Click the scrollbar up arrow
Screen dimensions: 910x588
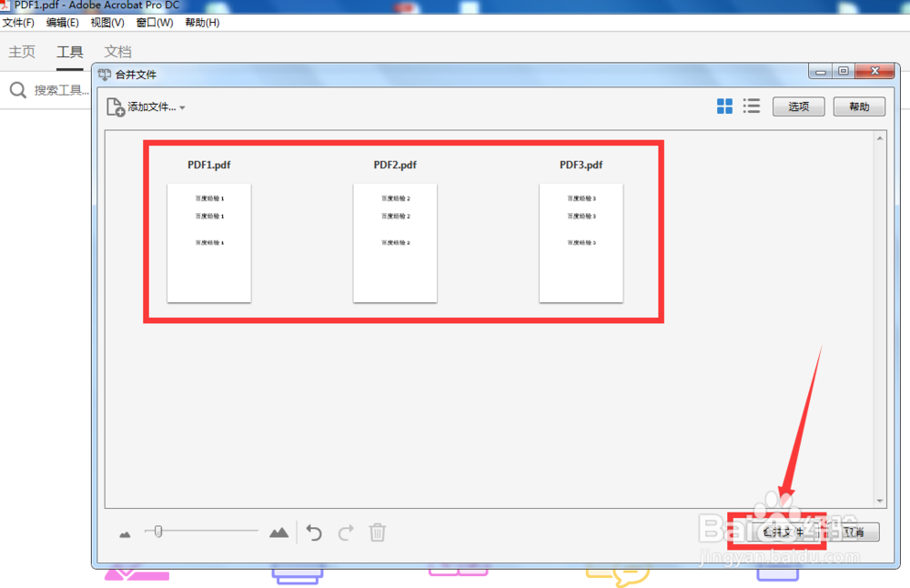880,138
